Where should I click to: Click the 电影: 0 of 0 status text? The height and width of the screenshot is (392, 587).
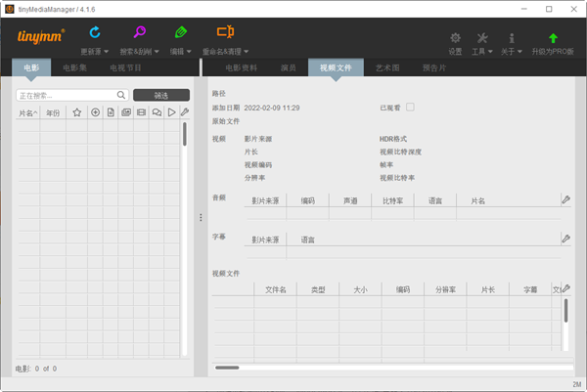[x=36, y=369]
